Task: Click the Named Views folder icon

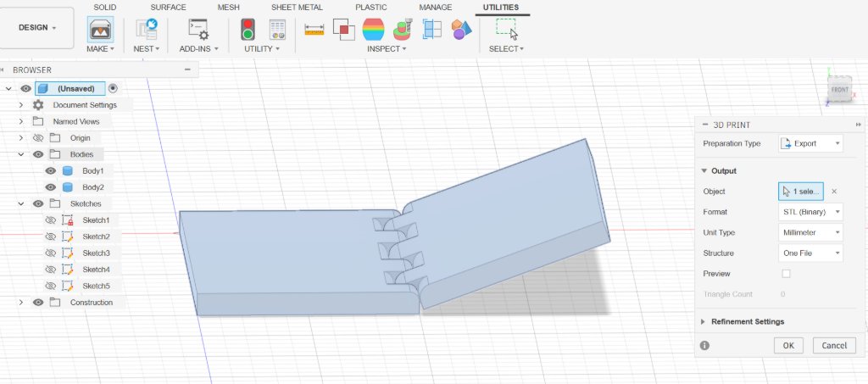Action: [37, 121]
